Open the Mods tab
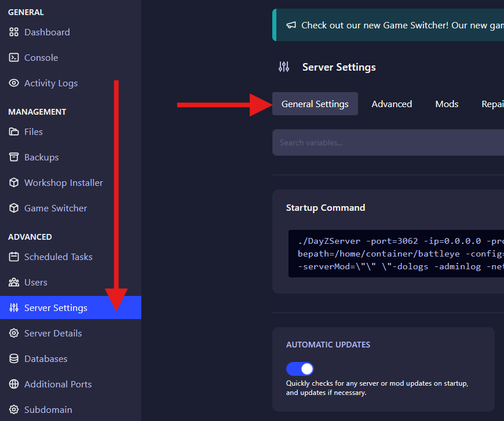Image resolution: width=504 pixels, height=421 pixels. (x=447, y=104)
